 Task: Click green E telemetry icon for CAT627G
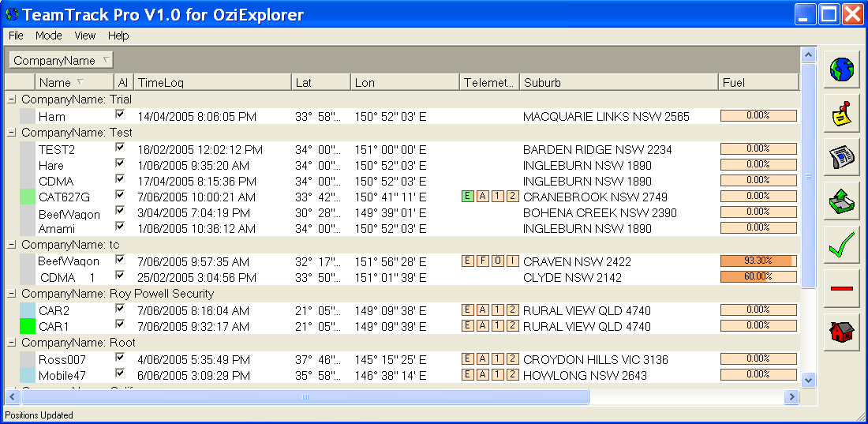pos(468,196)
